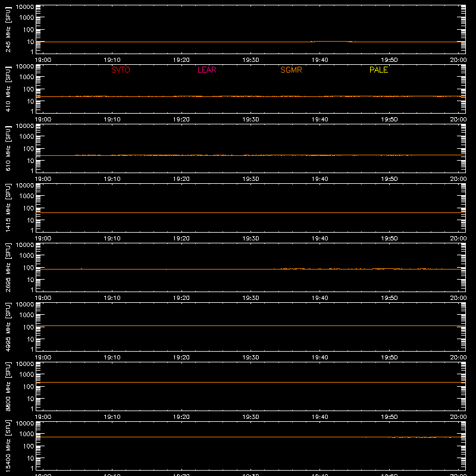
Task: Click the 8800 MHz [SFU] axis title
Action: (8, 386)
